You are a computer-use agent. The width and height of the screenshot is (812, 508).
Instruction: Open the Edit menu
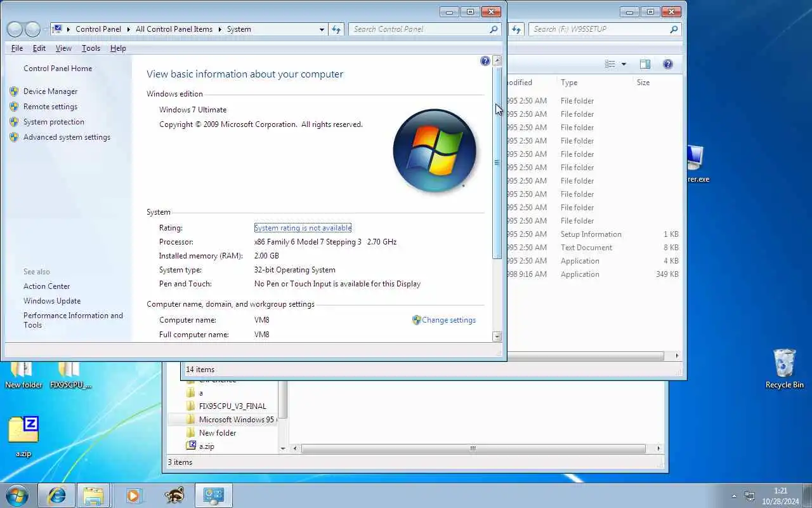tap(39, 48)
